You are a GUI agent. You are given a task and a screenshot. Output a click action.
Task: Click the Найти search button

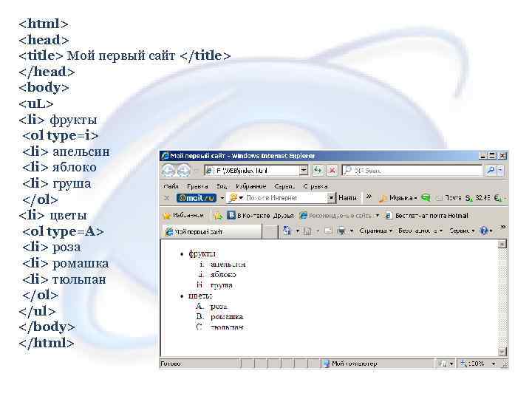(347, 198)
